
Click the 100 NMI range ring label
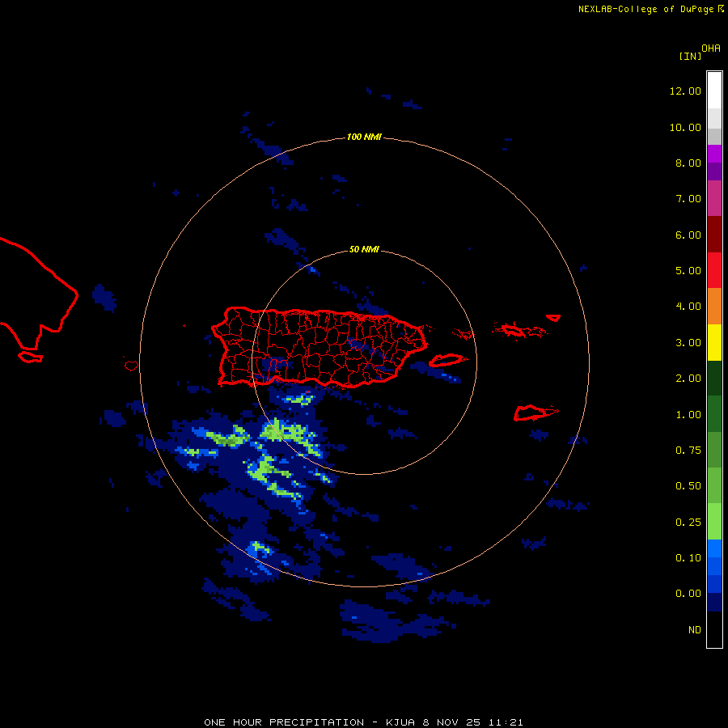click(x=364, y=137)
